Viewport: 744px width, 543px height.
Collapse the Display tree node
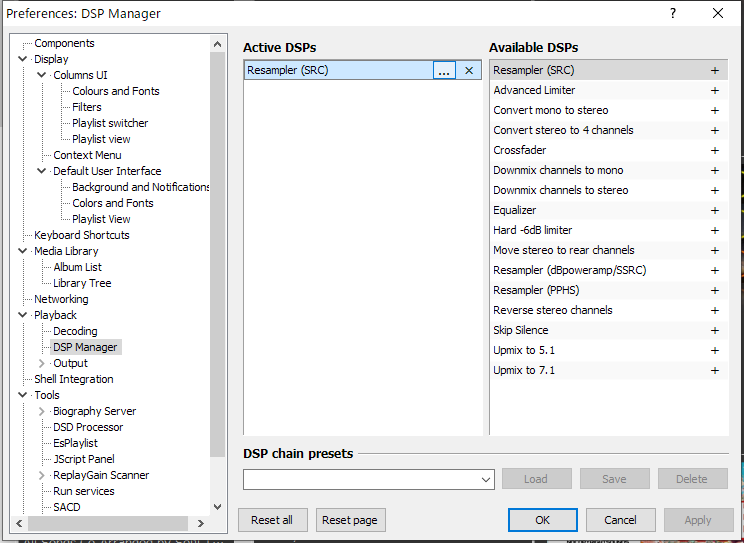point(23,59)
